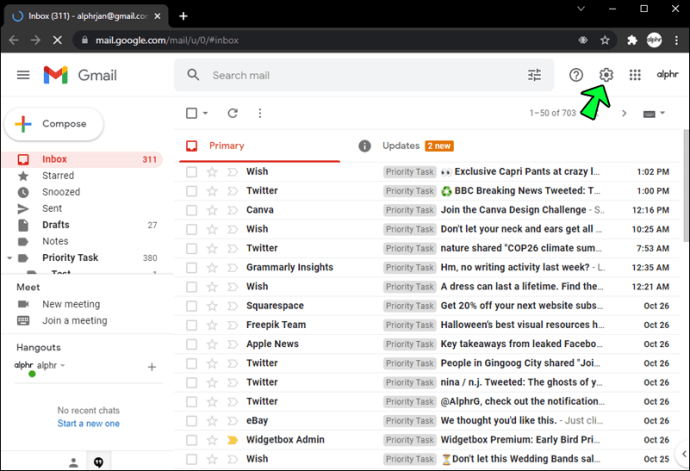Open the Support help icon
Image resolution: width=690 pixels, height=471 pixels.
576,75
